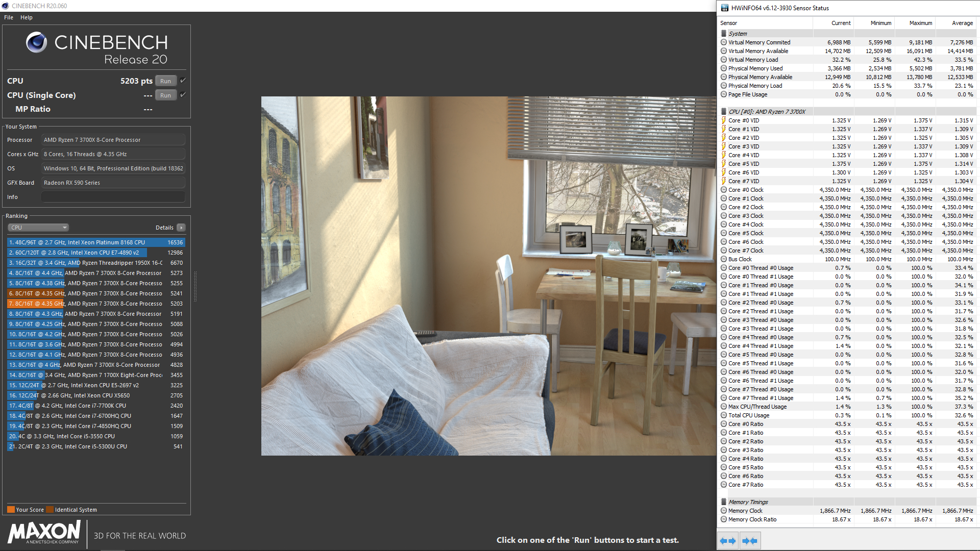Click the Cinebench logo sphere icon
This screenshot has width=980, height=551.
36,43
